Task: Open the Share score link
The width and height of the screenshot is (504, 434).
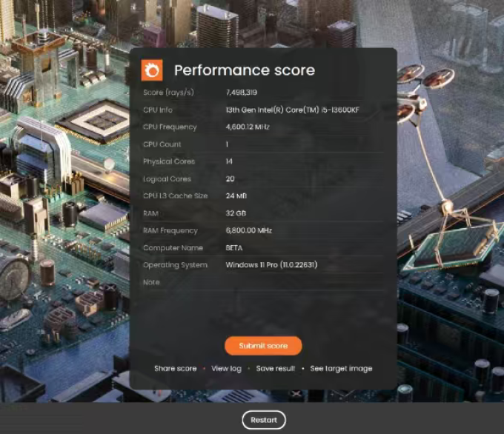Action: 176,369
